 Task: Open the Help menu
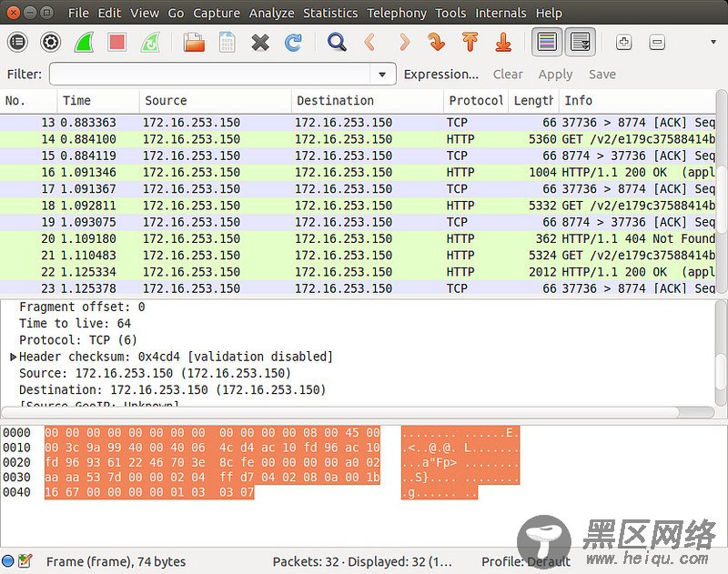tap(549, 13)
